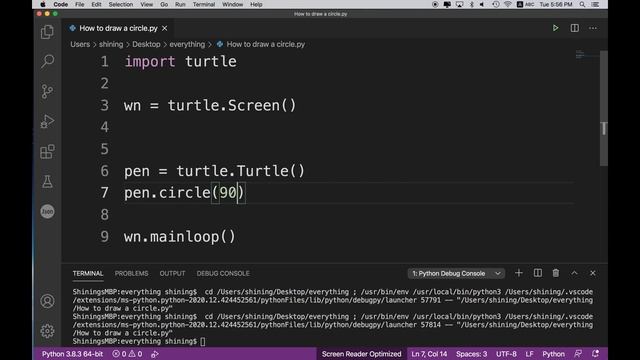Viewport: 640px width, 360px height.
Task: Click the feedback icon in the status bar
Action: pyautogui.click(x=578, y=354)
